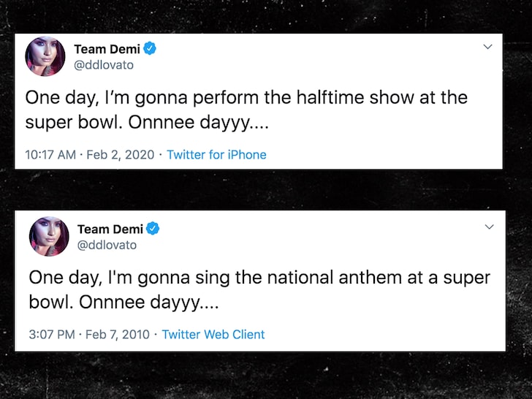Click the 3:07 PM time
This screenshot has width=532, height=399.
[x=53, y=335]
